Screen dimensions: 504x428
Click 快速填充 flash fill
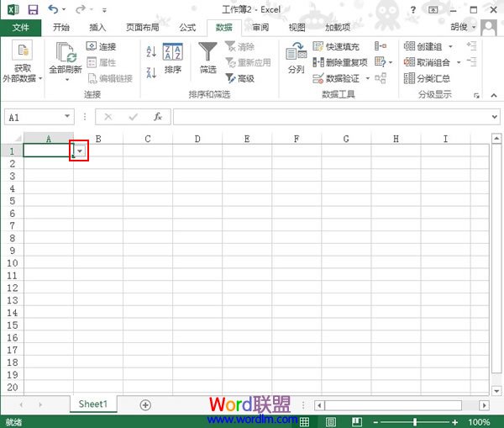[336, 46]
